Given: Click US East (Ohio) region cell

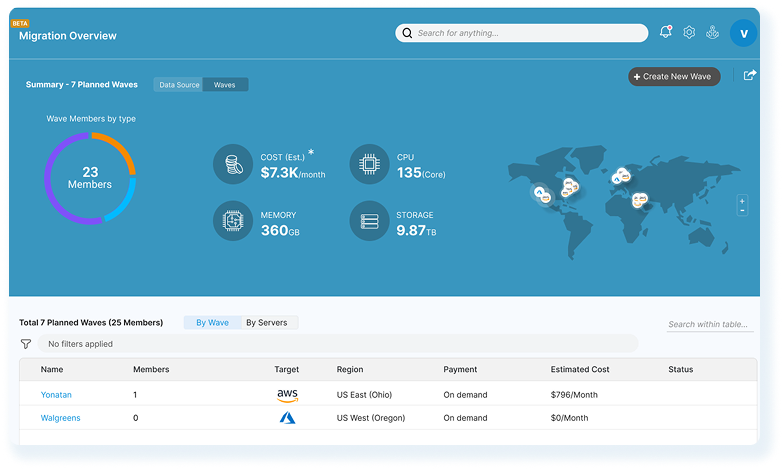Looking at the screenshot, I should 364,395.
